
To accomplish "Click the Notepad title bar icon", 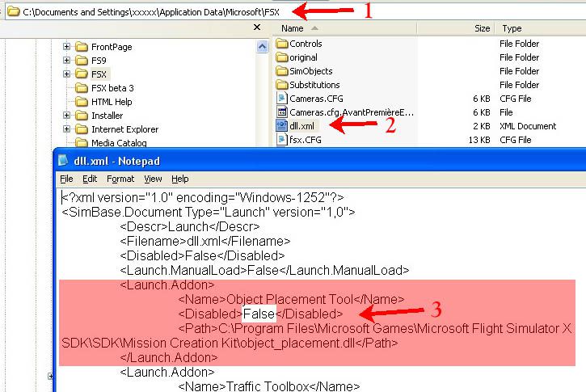I will 63,161.
